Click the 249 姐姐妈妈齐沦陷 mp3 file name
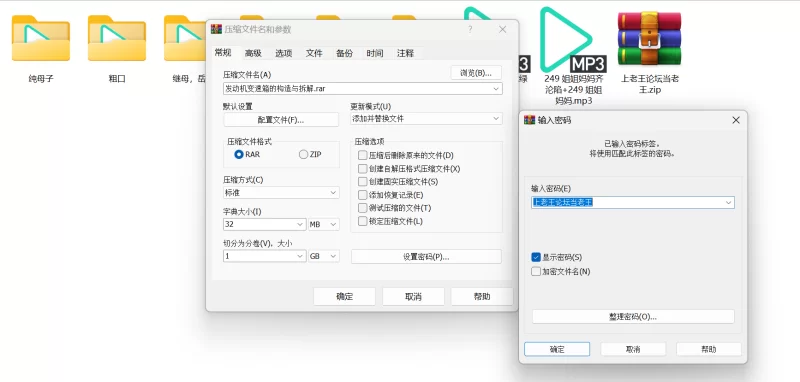The width and height of the screenshot is (800, 382). pos(573,90)
